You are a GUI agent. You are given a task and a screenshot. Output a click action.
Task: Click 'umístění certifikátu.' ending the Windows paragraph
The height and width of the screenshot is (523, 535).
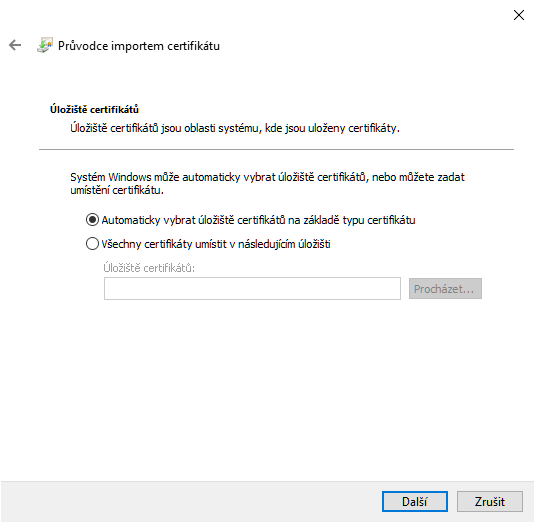117,190
